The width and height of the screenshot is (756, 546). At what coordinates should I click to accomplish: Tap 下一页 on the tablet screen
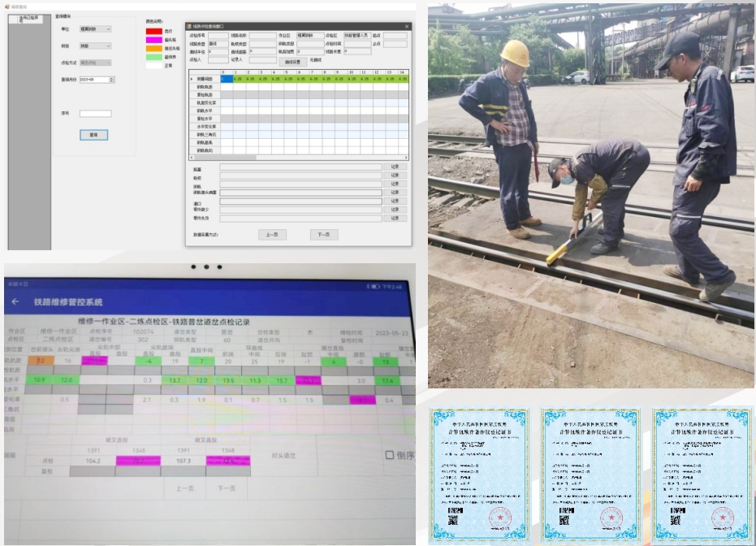pos(227,488)
